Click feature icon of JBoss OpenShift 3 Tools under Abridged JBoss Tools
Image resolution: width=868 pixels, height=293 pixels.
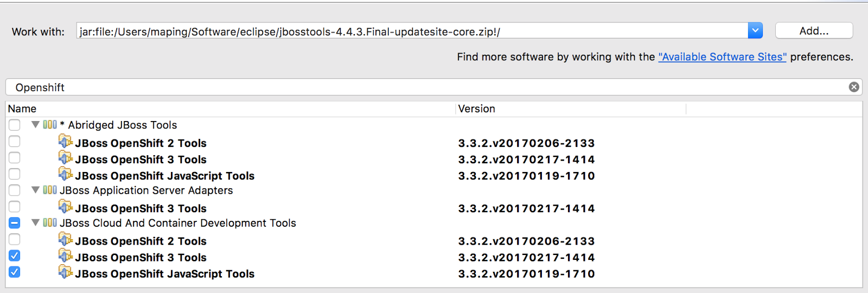[65, 158]
